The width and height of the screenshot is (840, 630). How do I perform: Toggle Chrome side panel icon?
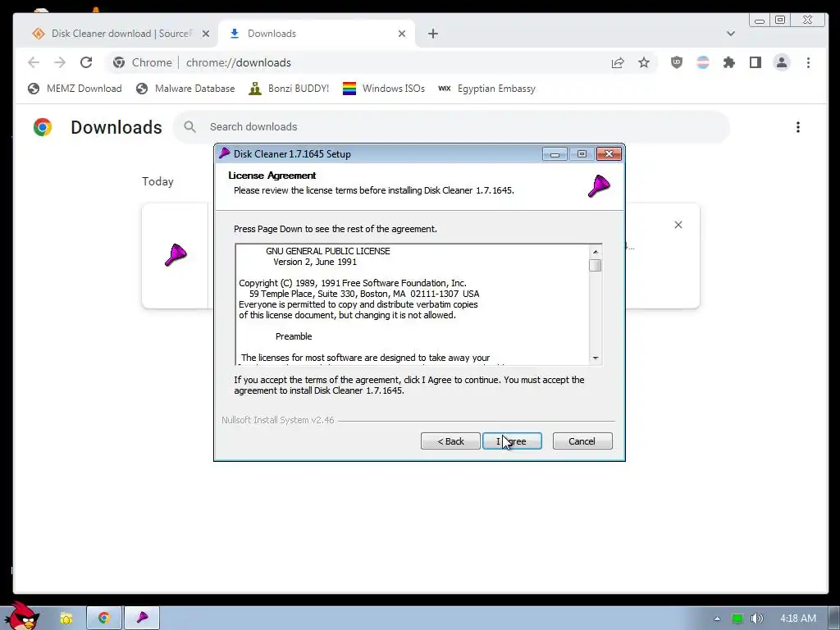point(756,62)
